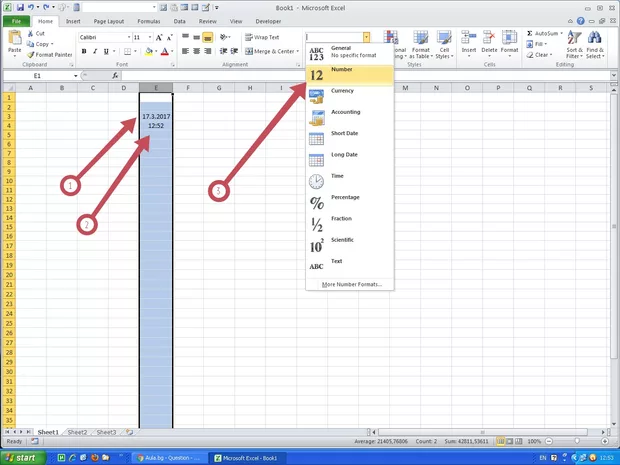The width and height of the screenshot is (620, 465).
Task: Click the Excel Help question mark icon
Action: (580, 21)
